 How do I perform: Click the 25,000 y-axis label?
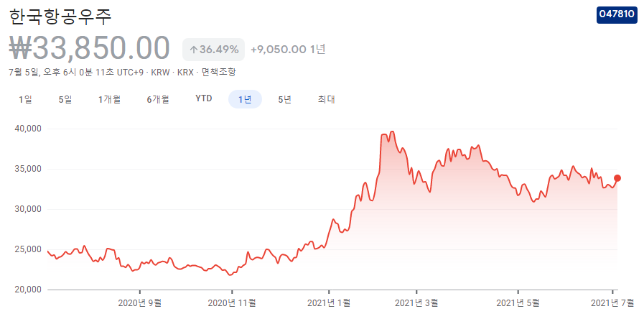click(27, 249)
